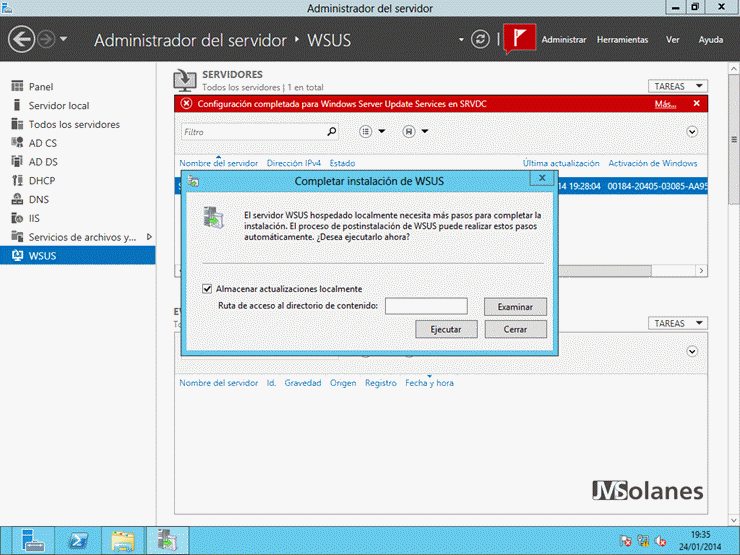
Task: Expand the events section chevron
Action: pyautogui.click(x=692, y=352)
